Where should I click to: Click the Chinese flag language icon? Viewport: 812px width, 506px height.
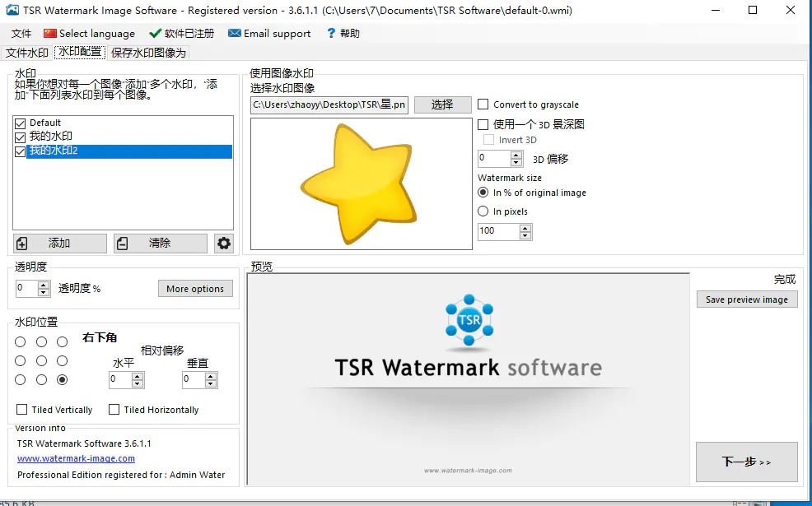point(51,34)
